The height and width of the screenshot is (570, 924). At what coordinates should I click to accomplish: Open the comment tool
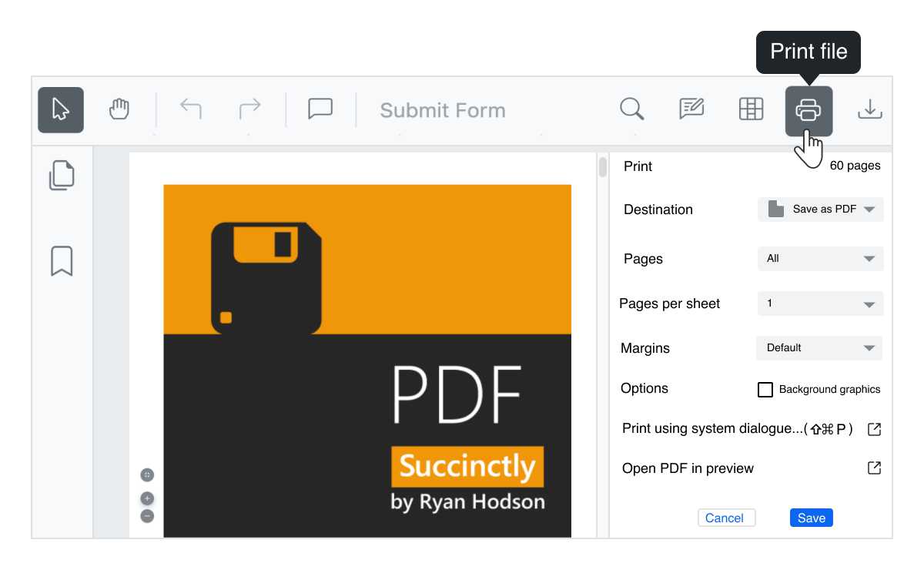(320, 109)
